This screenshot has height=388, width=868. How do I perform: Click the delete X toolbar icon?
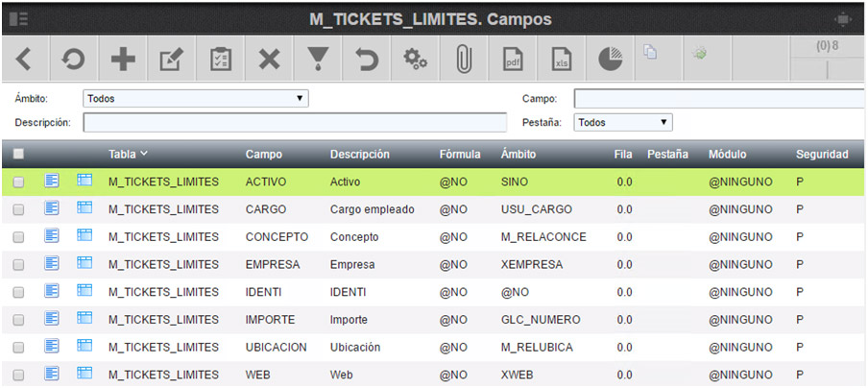pyautogui.click(x=269, y=59)
